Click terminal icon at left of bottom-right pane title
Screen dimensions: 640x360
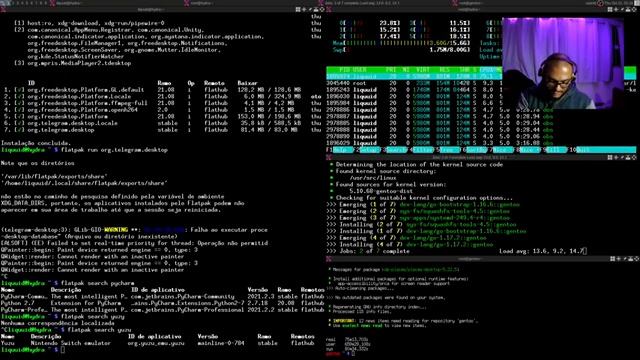click(329, 259)
